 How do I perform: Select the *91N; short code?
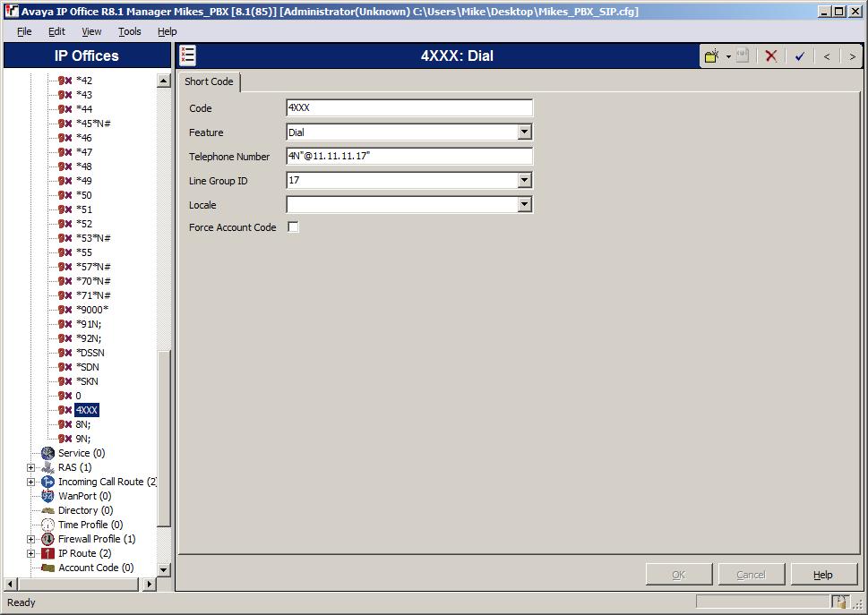pyautogui.click(x=89, y=324)
